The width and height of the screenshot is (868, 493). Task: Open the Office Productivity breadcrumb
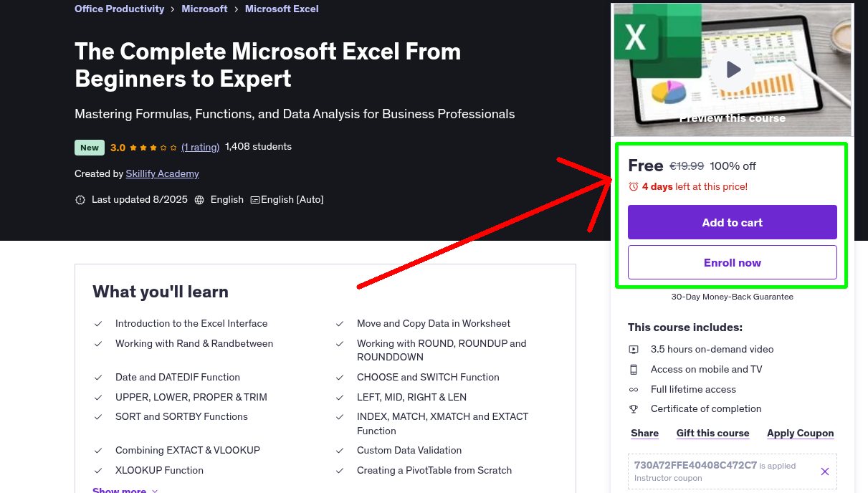tap(119, 9)
